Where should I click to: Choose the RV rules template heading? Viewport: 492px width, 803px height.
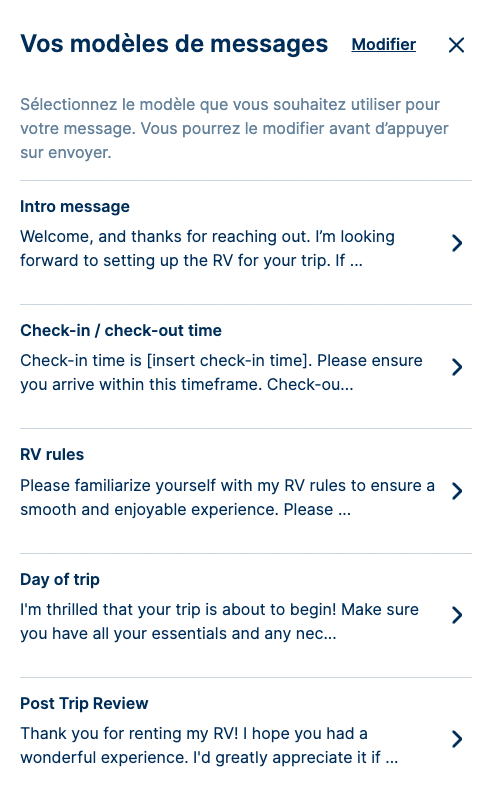click(x=52, y=454)
